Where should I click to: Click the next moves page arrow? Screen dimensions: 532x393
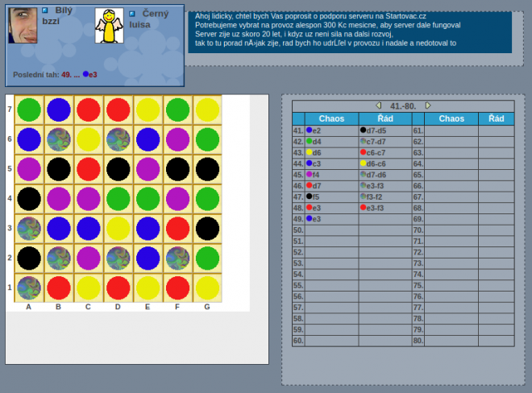tap(428, 105)
